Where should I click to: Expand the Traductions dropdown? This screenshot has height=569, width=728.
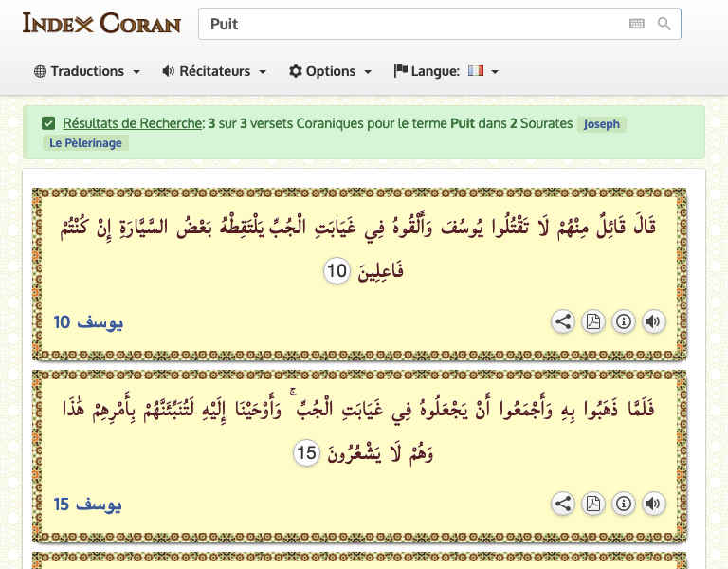pos(87,71)
